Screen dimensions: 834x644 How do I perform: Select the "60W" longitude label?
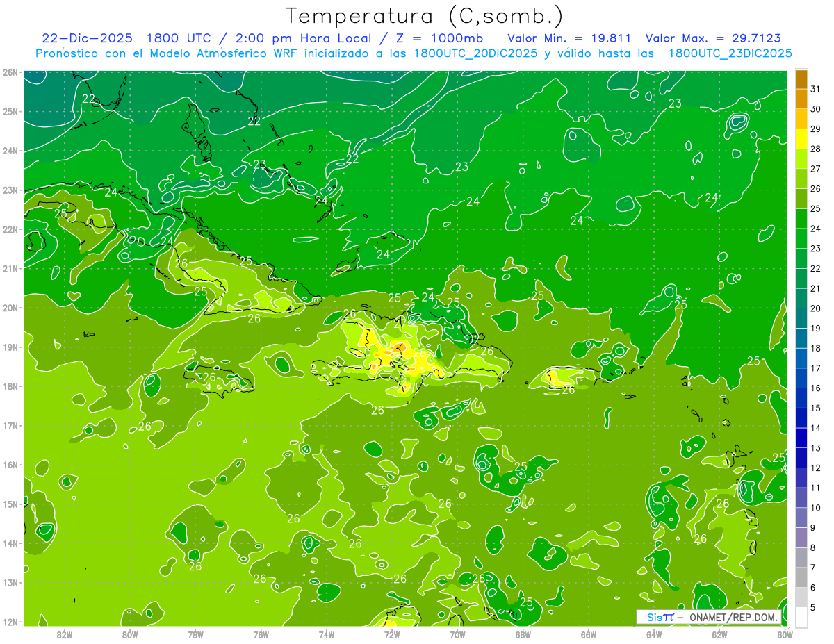coord(785,634)
